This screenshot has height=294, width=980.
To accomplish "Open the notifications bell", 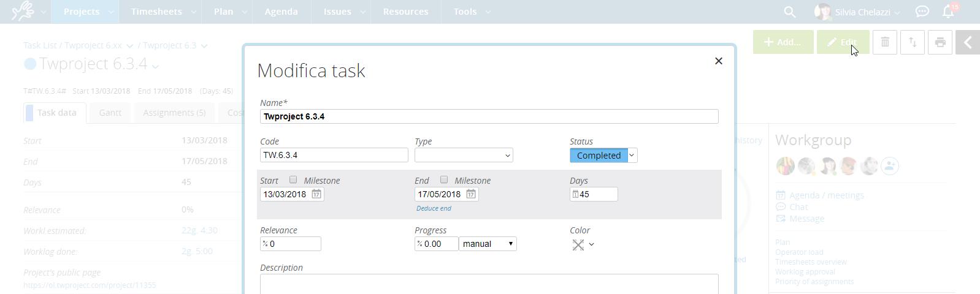I will (x=948, y=12).
